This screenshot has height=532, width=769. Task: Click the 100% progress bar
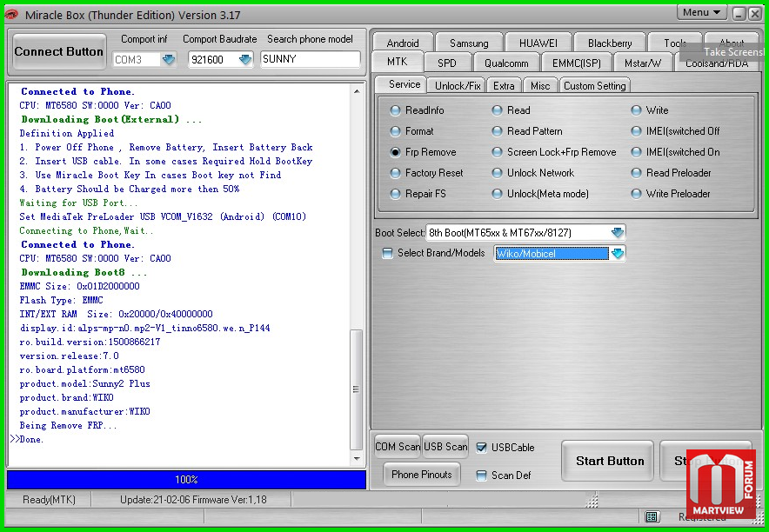[x=186, y=480]
